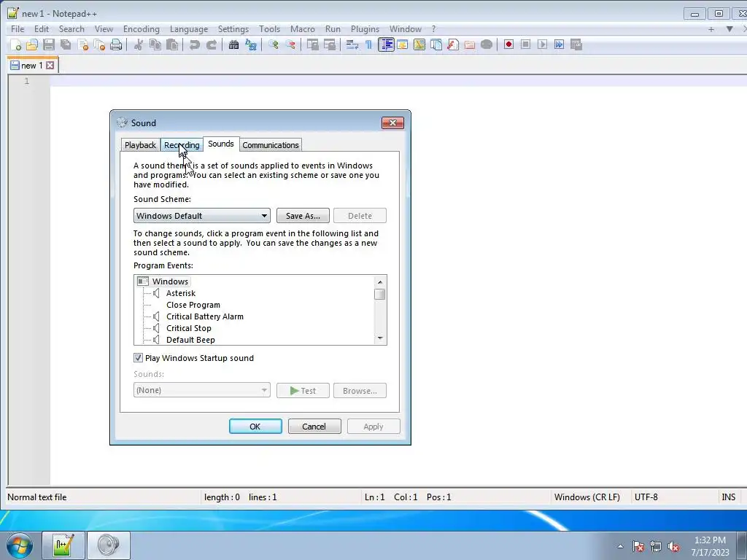This screenshot has width=747, height=560.
Task: Click the Close document toolbar icon
Action: 83,44
